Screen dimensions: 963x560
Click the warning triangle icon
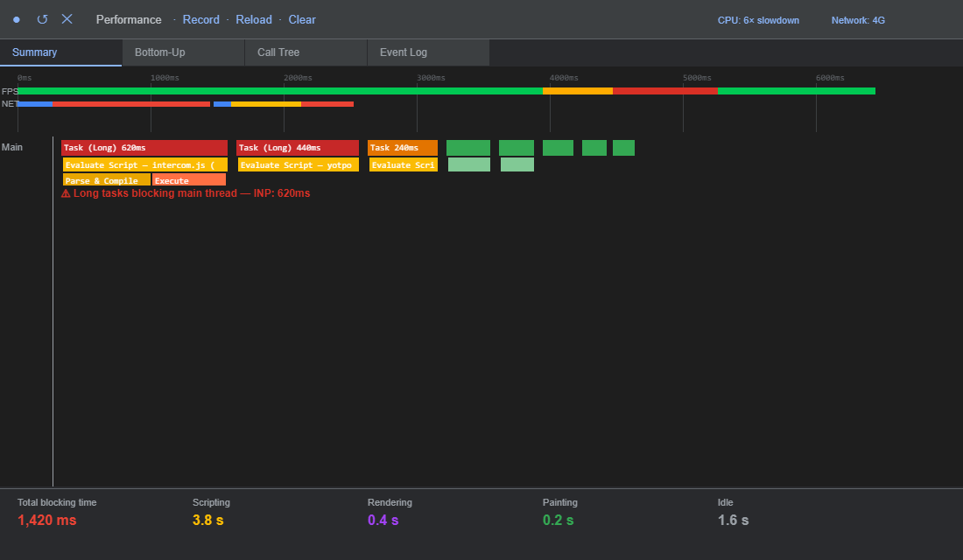pos(66,193)
